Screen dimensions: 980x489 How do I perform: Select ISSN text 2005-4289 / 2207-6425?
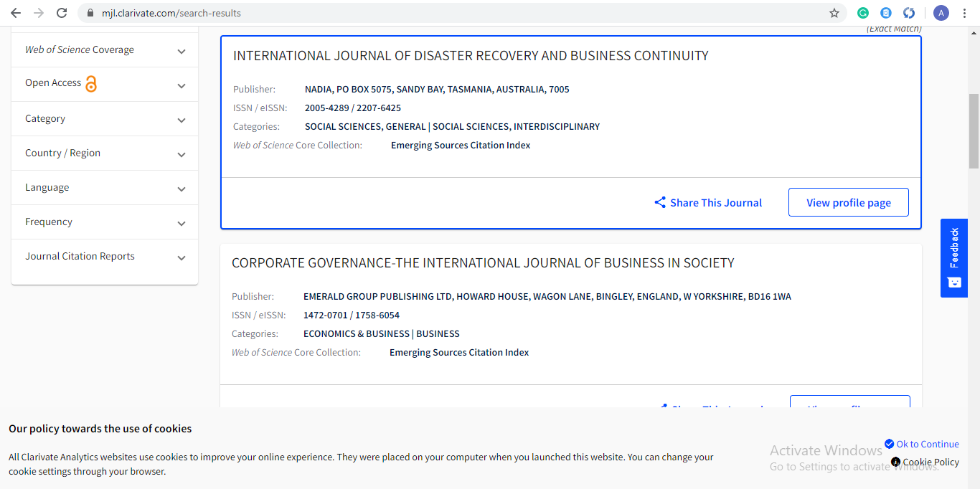pyautogui.click(x=353, y=108)
